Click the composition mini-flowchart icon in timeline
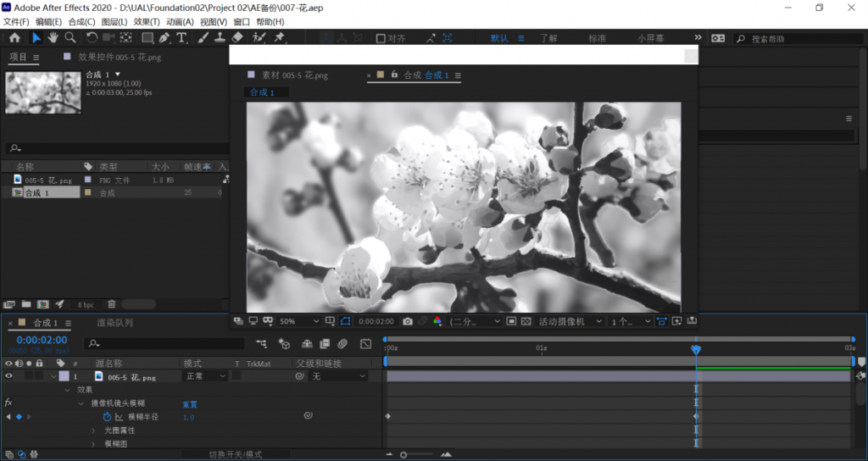This screenshot has height=461, width=868. click(x=261, y=344)
